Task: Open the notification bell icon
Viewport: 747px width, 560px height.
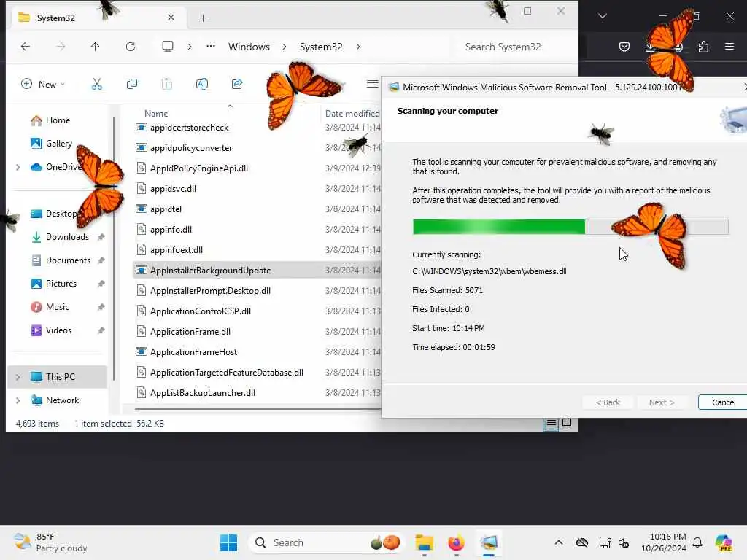Action: coord(697,542)
